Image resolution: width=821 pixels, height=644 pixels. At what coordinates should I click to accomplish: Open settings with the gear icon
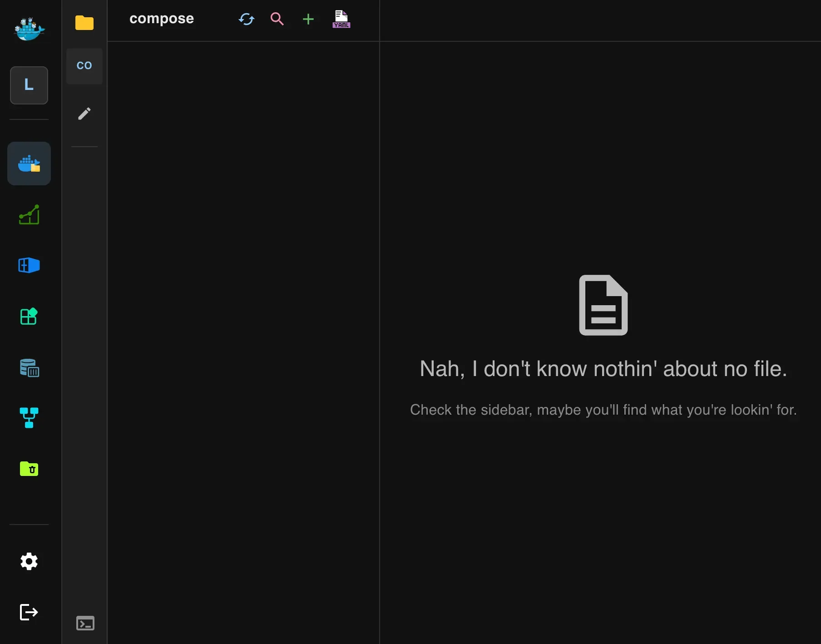click(x=29, y=561)
